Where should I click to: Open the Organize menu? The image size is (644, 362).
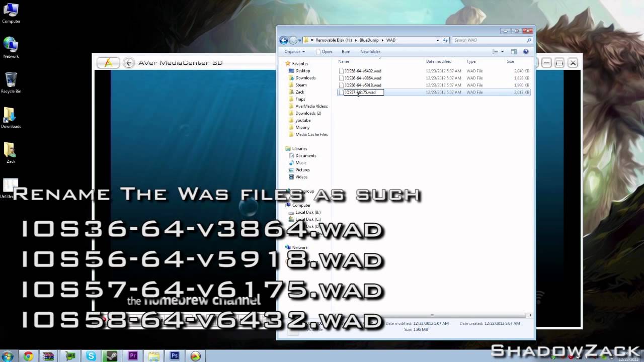294,51
